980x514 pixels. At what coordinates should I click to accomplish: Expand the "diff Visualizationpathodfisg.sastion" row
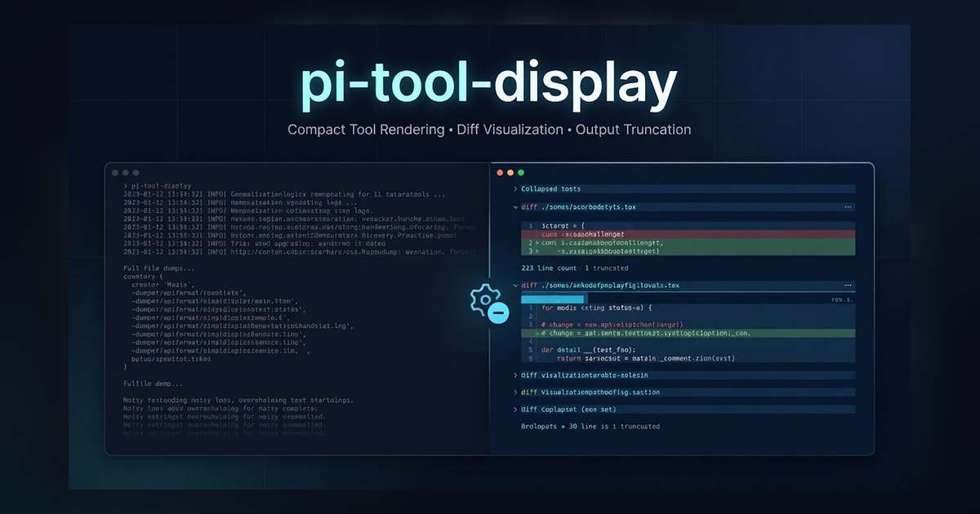(x=515, y=392)
